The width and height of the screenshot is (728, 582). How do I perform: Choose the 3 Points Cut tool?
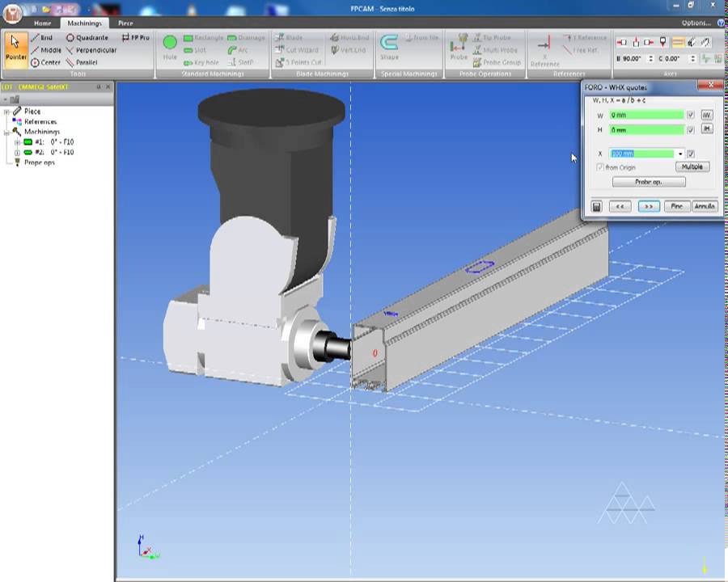click(x=298, y=62)
